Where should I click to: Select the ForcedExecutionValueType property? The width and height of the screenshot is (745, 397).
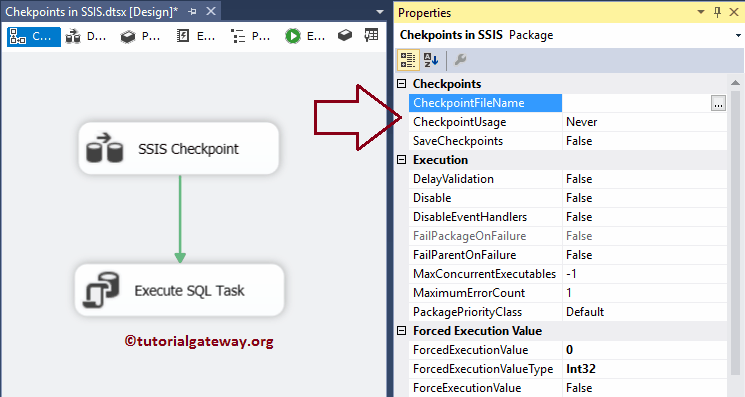click(x=485, y=369)
